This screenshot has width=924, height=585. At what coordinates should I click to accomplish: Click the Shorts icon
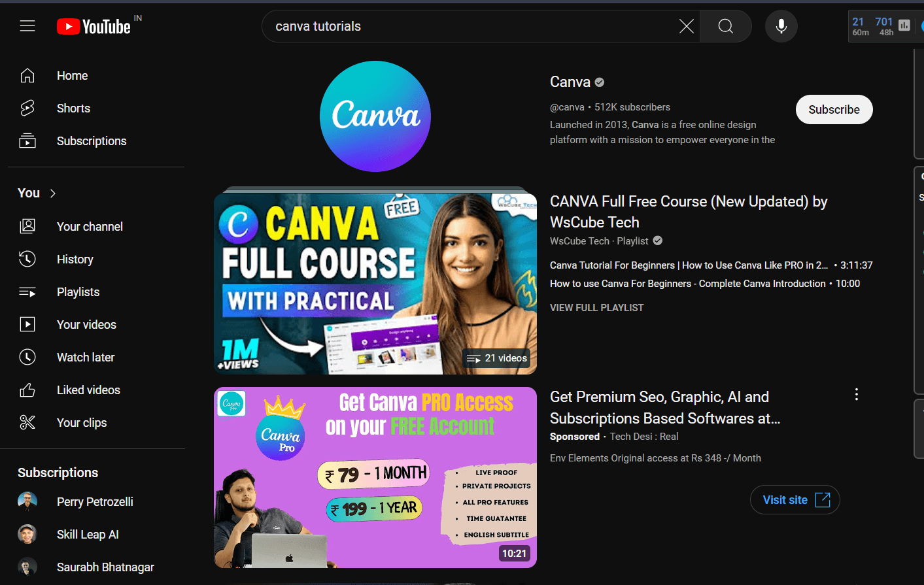click(x=27, y=109)
